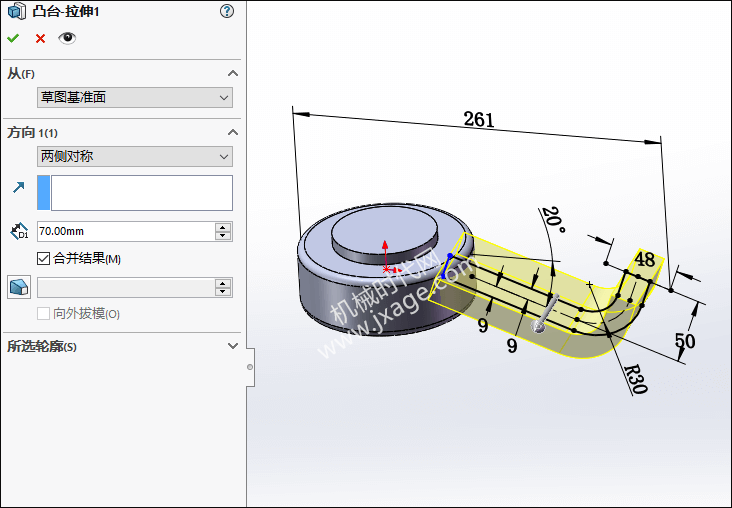Expand the 所选轮廓(S) section
This screenshot has height=508, width=732.
pos(232,346)
